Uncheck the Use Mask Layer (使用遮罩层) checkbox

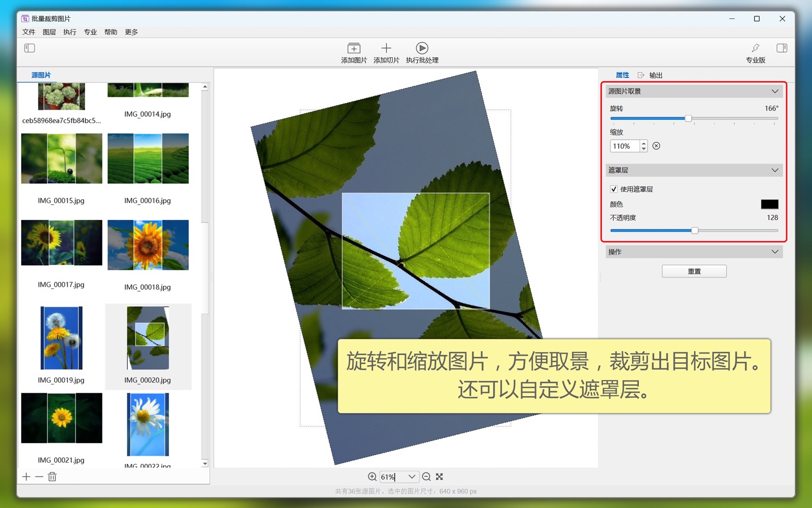614,189
